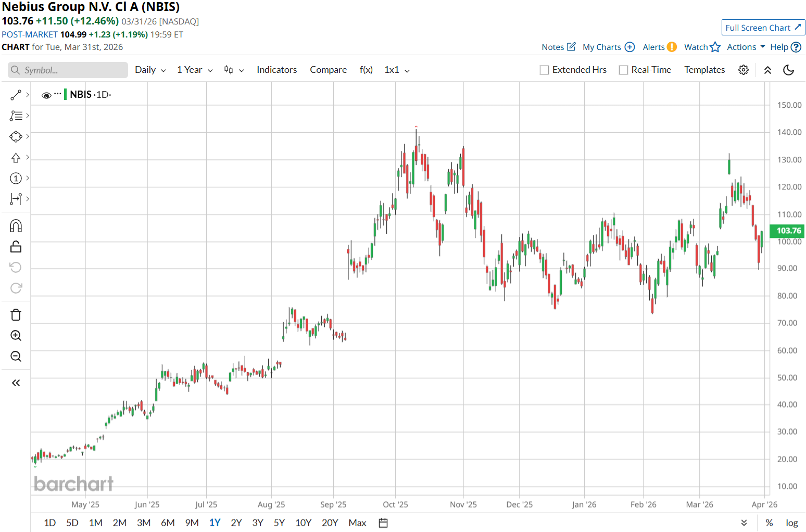The image size is (806, 532).
Task: Zoom out of the chart
Action: coord(16,357)
